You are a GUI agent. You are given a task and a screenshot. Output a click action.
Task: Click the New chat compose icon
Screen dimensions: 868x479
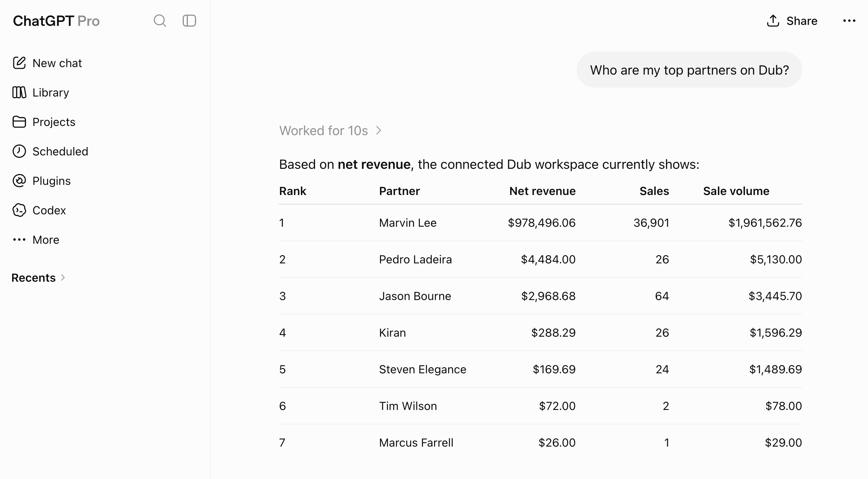click(x=19, y=63)
